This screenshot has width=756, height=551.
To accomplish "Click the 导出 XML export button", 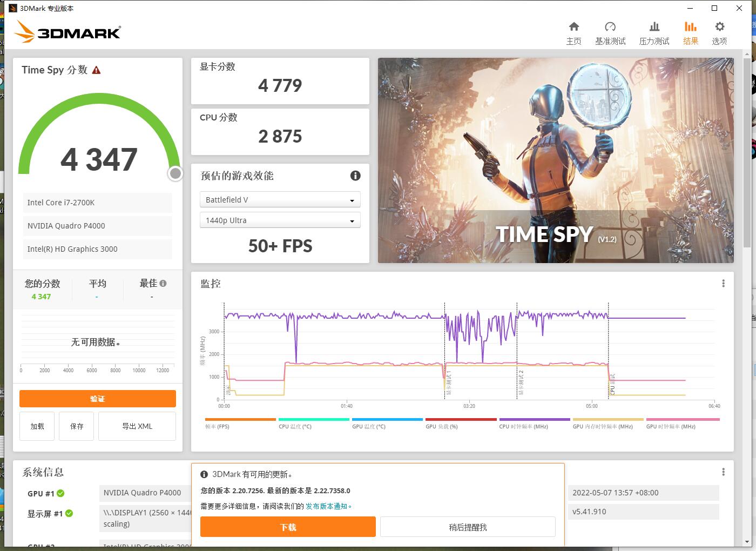I will 137,426.
